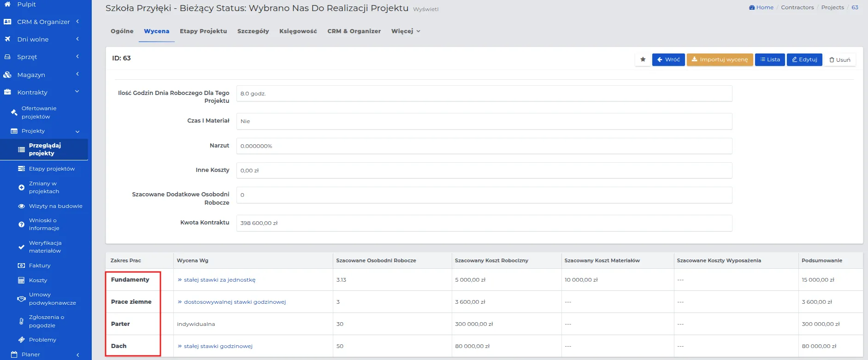This screenshot has height=360, width=868.
Task: Click the Wnioski o informacje question icon
Action: coord(21,224)
